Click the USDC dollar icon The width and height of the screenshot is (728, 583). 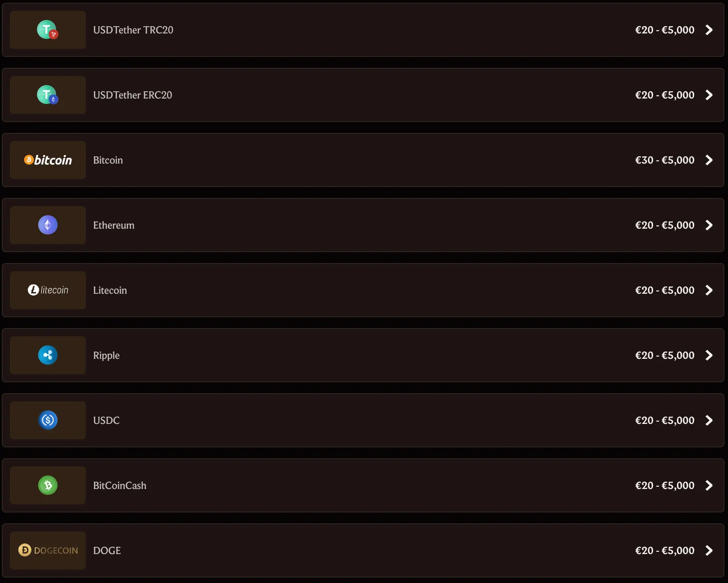[x=48, y=420]
